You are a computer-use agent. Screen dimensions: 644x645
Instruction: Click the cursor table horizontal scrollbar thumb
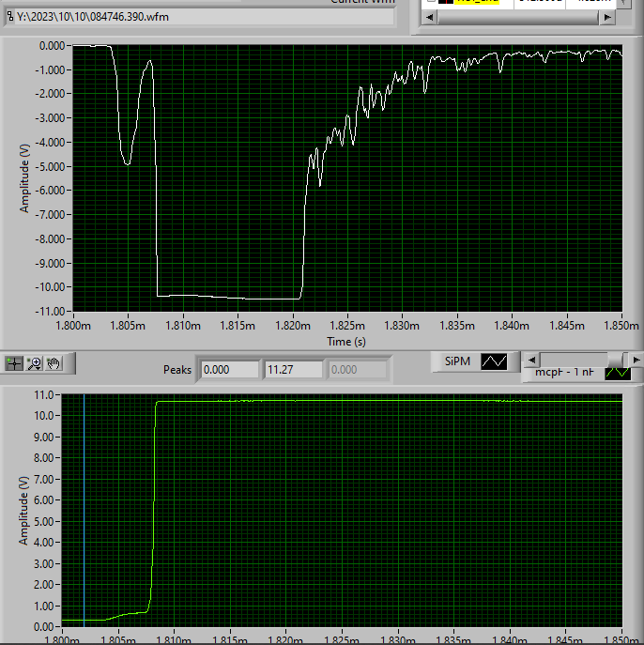pyautogui.click(x=518, y=17)
